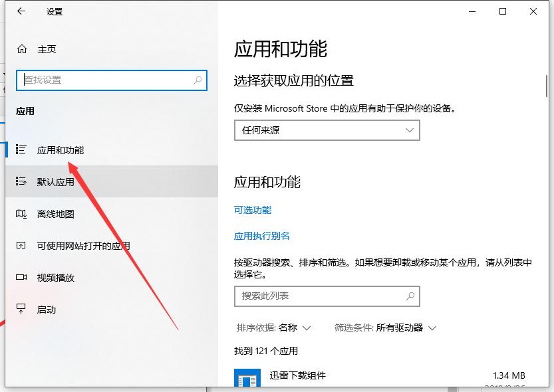Viewport: 554px width, 392px height.
Task: Open 默认应用 settings page
Action: click(112, 181)
